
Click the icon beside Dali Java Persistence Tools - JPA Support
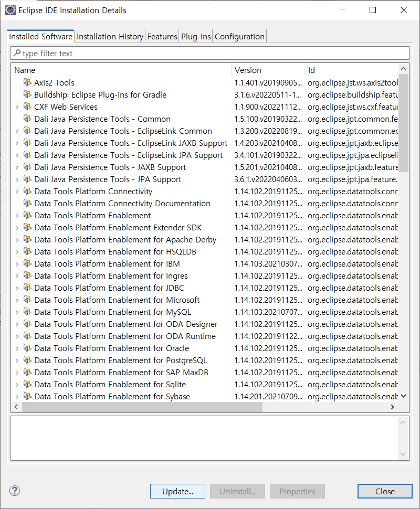pos(27,179)
